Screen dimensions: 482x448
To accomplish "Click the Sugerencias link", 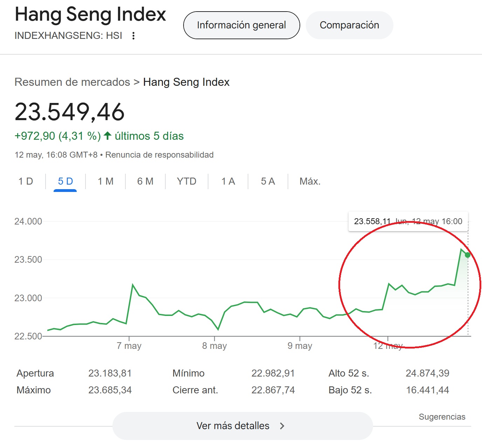I will 442,417.
